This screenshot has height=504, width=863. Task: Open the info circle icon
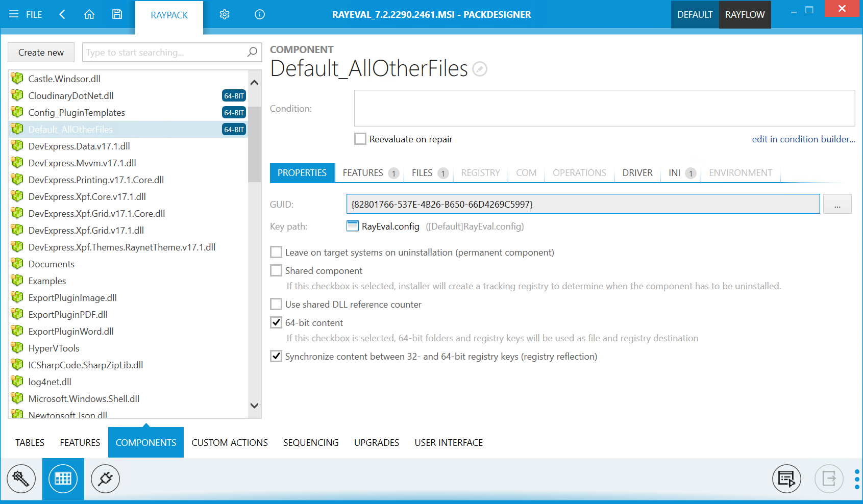260,14
